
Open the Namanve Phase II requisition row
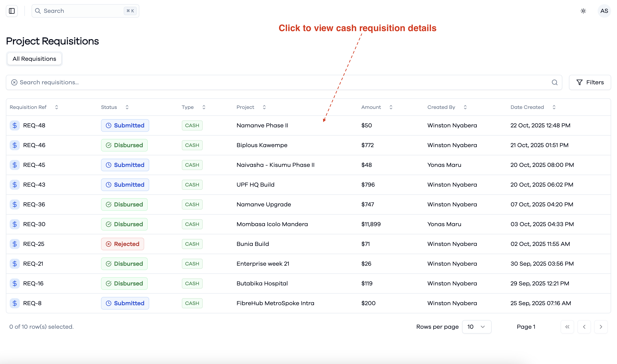point(308,125)
